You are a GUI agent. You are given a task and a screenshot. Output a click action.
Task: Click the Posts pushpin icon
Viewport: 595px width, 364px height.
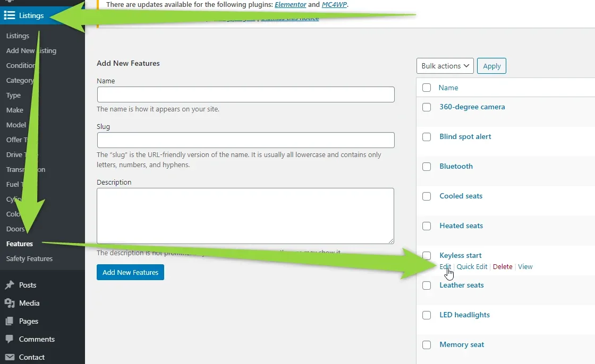[x=10, y=285]
